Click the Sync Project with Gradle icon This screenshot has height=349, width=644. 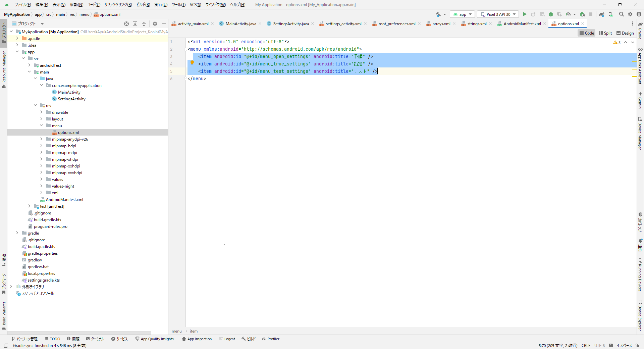coord(602,14)
